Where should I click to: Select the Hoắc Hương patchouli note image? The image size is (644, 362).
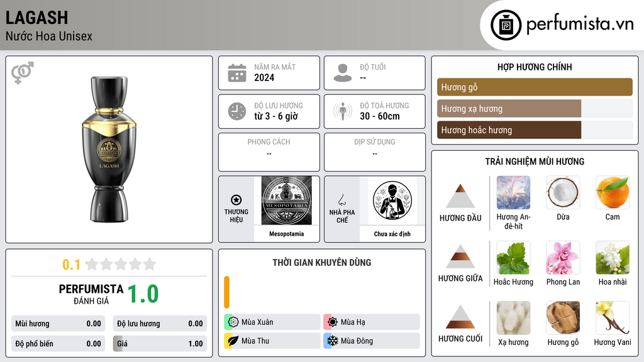coord(513,258)
